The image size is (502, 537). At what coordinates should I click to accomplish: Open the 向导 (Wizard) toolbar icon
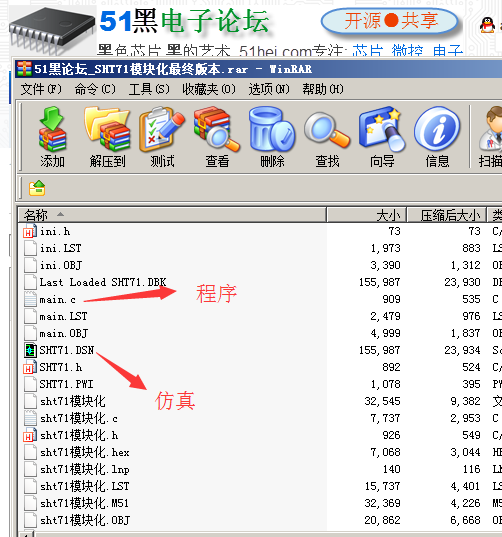click(382, 137)
